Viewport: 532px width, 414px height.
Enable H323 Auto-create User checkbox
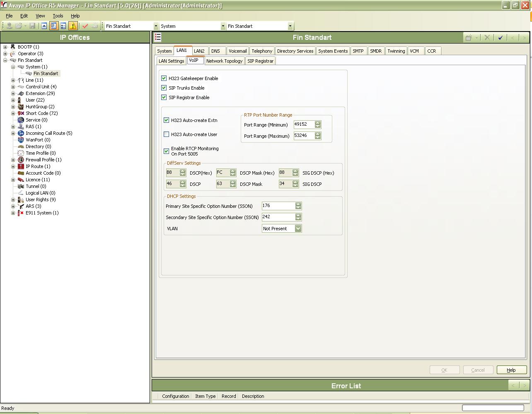[x=166, y=134]
